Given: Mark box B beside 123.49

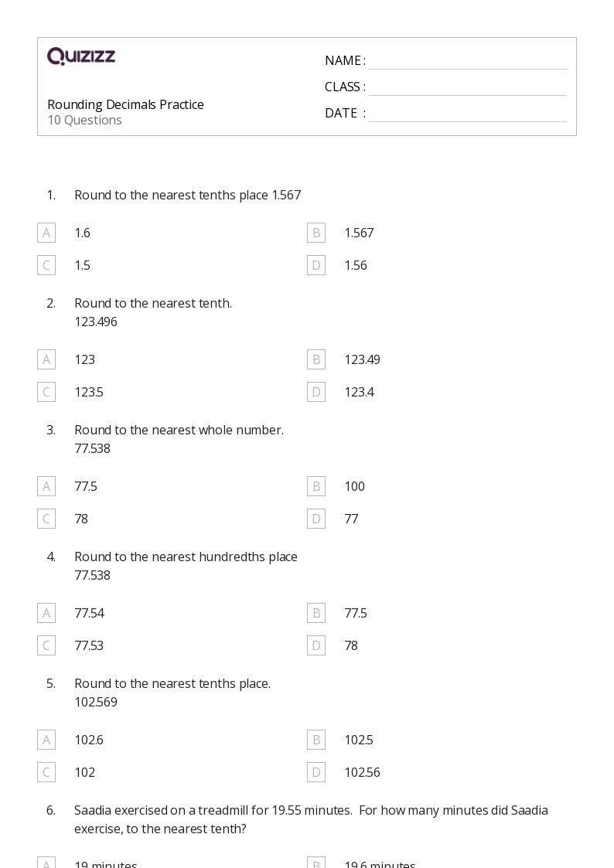Looking at the screenshot, I should 316,360.
